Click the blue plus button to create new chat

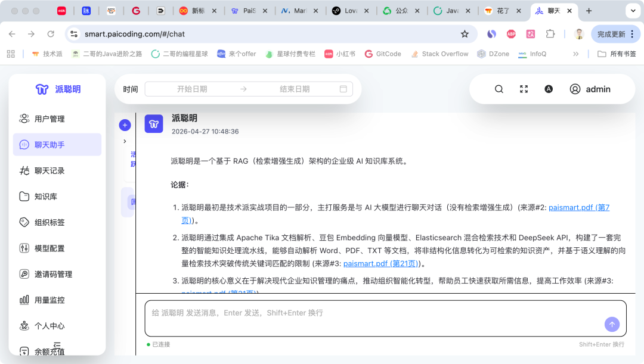click(x=125, y=125)
